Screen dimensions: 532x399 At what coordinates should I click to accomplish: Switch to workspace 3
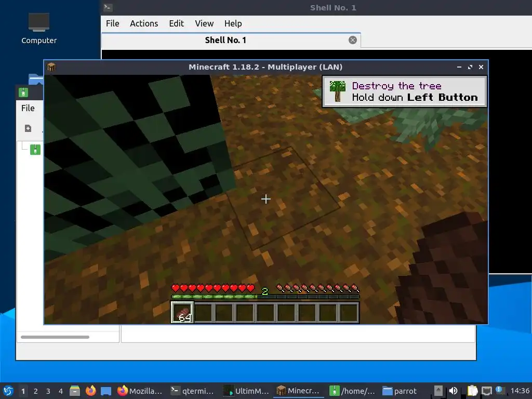tap(48, 391)
